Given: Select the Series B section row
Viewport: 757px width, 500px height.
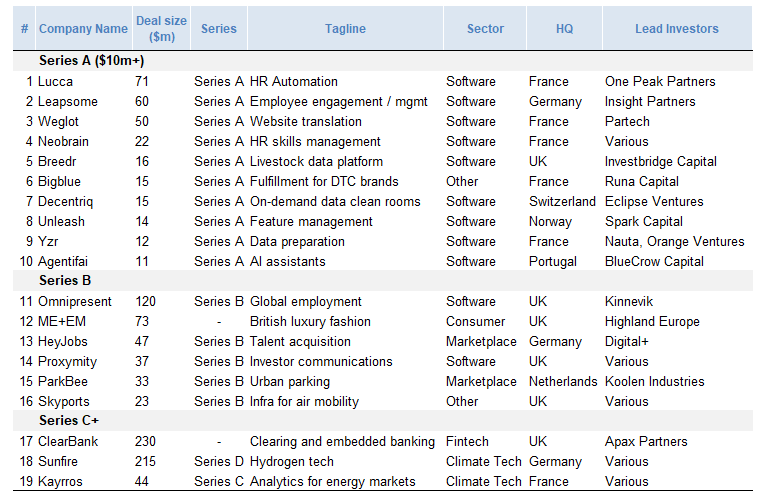Looking at the screenshot, I should 382,281.
